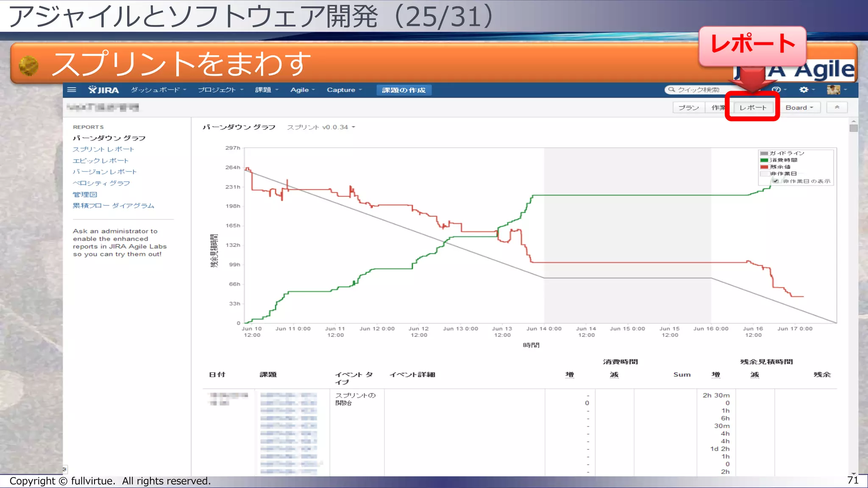Click the vertical scrollbar thumb
Screen dimensions: 868x488
point(854,128)
